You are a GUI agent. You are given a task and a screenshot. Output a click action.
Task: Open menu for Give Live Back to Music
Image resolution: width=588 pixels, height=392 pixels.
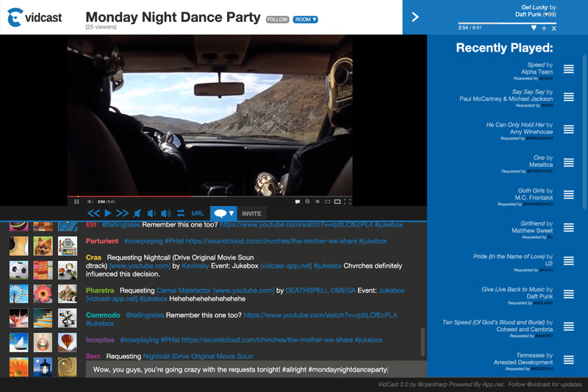[568, 293]
